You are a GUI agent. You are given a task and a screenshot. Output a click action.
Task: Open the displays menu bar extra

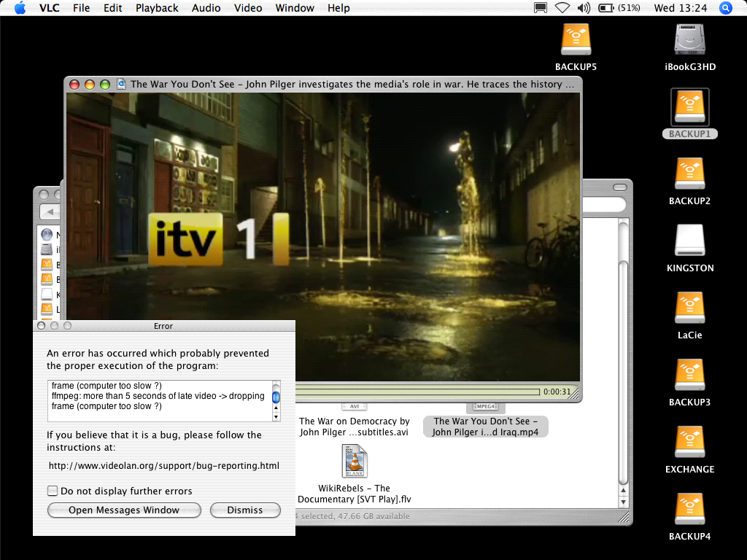pos(541,8)
